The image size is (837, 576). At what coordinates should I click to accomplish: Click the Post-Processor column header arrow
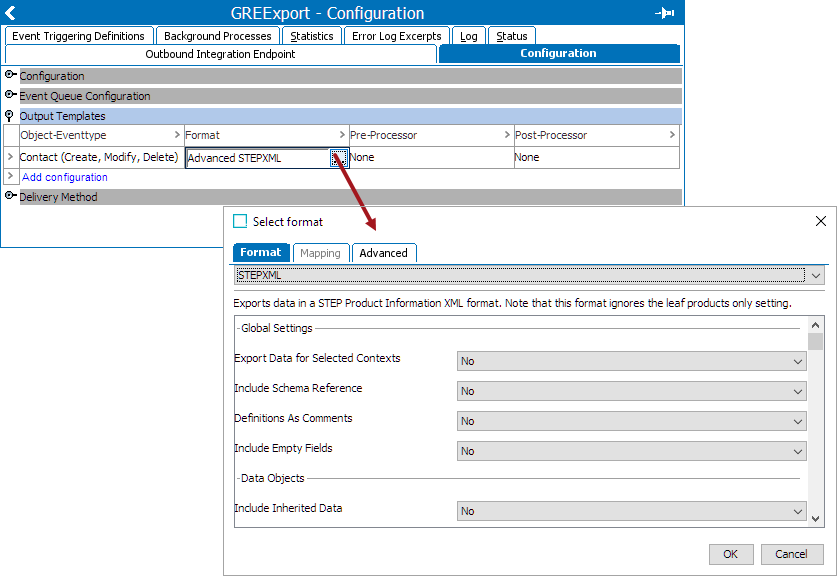tap(672, 135)
